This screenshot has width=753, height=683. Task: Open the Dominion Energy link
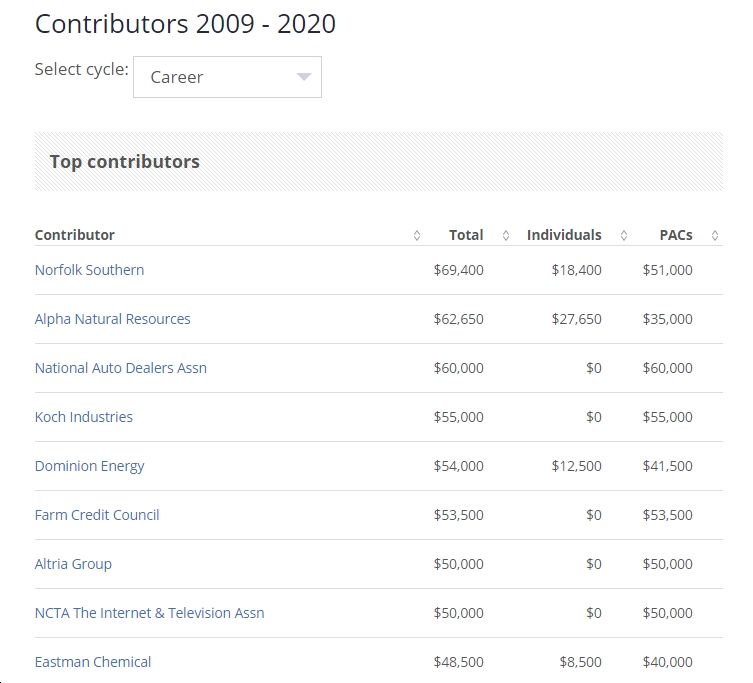[89, 466]
